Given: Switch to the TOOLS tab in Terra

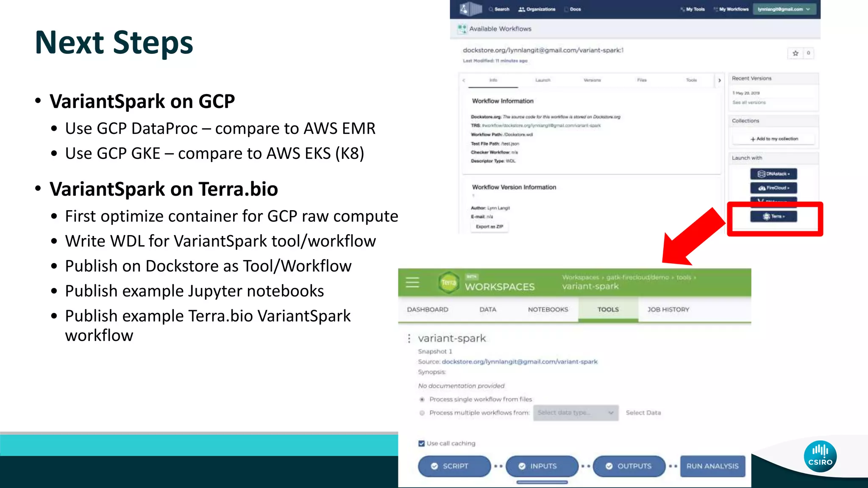Looking at the screenshot, I should point(608,310).
